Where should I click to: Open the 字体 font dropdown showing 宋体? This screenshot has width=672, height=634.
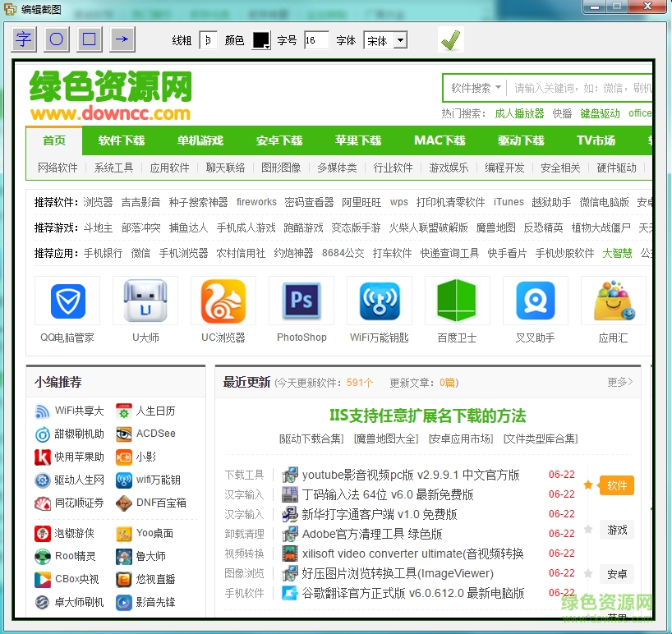click(385, 39)
